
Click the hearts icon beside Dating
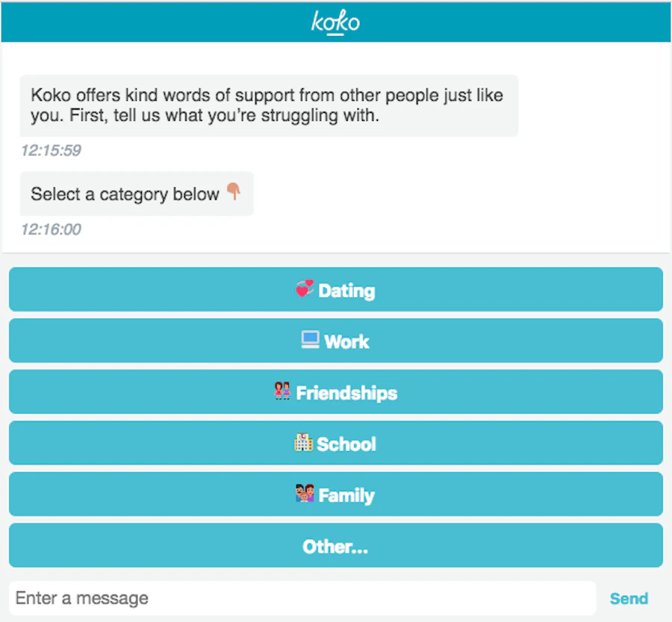click(305, 289)
